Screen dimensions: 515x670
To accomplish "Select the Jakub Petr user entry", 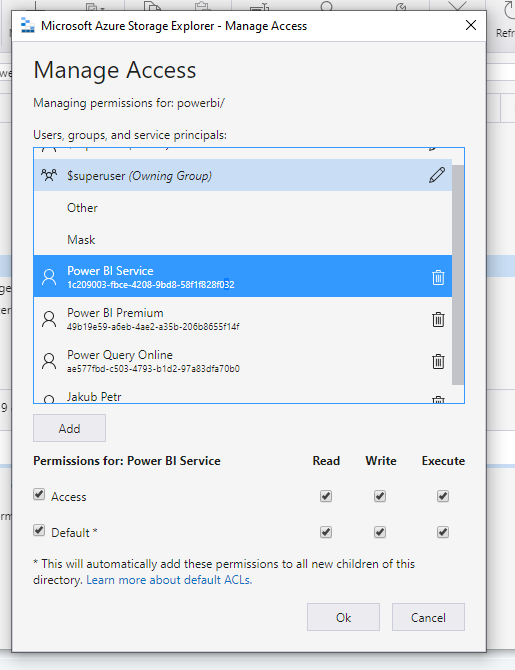I will (243, 397).
